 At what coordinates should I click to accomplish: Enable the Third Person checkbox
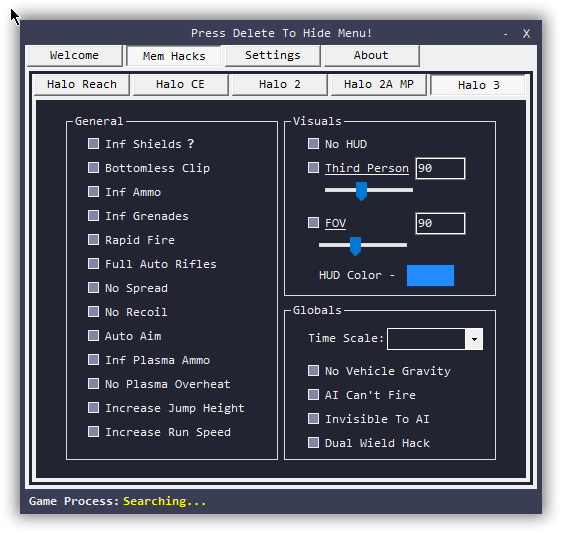314,168
